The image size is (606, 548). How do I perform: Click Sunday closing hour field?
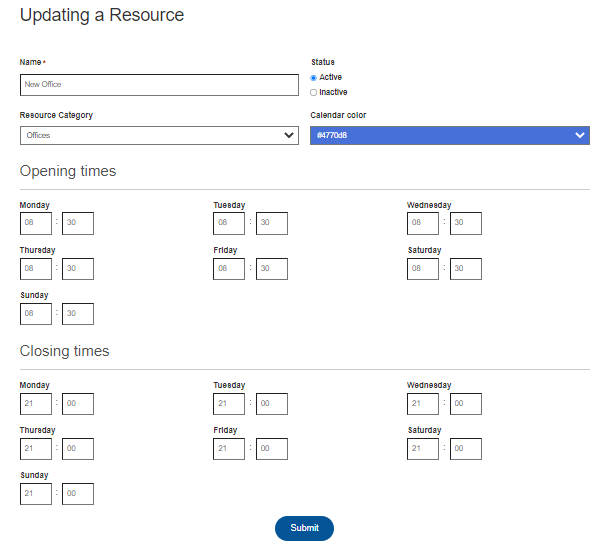[x=36, y=494]
